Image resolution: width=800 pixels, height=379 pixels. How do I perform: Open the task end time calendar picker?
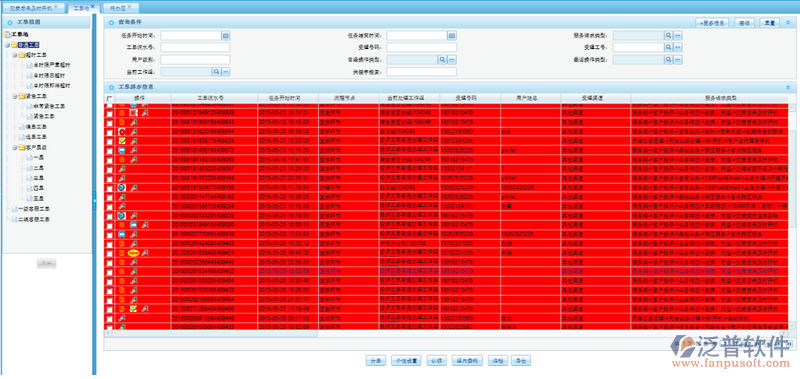pyautogui.click(x=452, y=35)
